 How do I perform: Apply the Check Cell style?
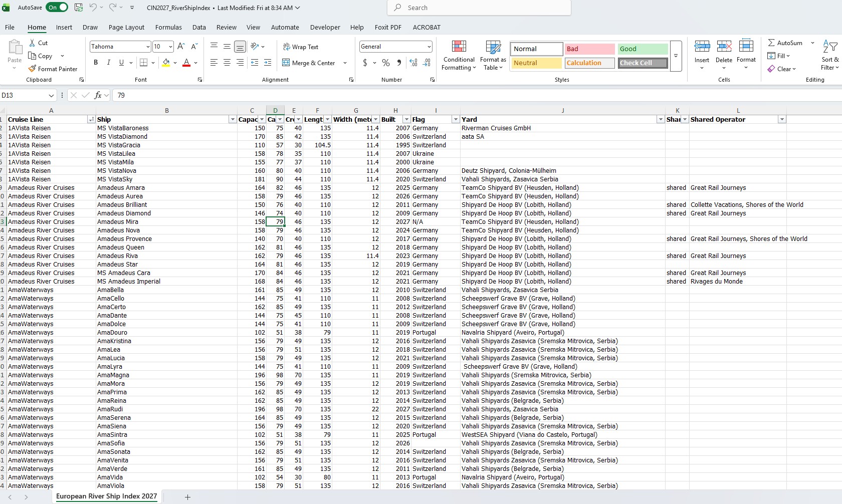point(643,63)
